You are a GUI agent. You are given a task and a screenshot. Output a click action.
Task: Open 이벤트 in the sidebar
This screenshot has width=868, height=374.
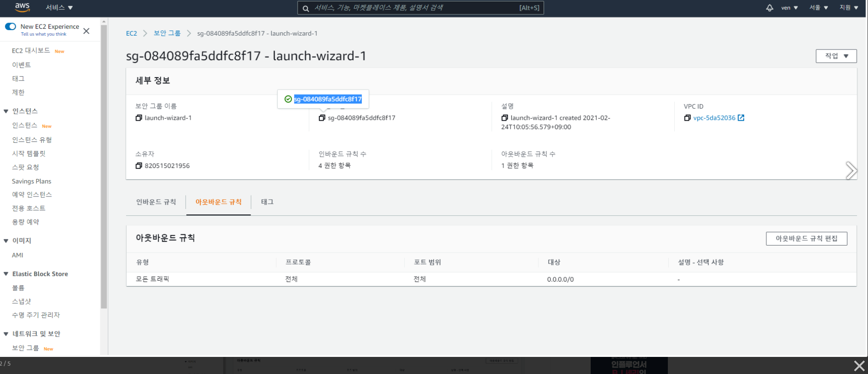click(x=21, y=65)
